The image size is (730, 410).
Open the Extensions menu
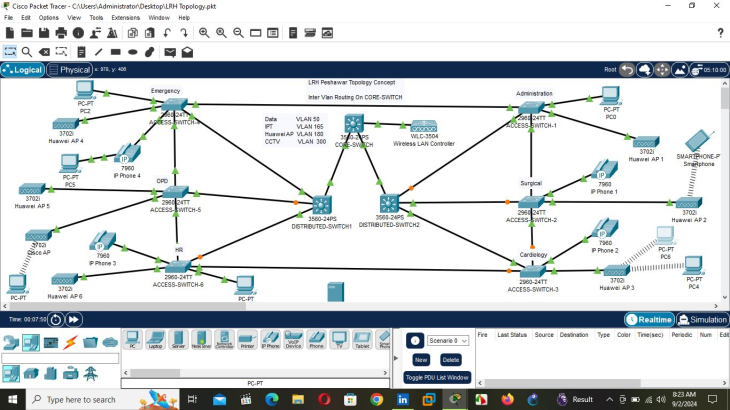tap(125, 18)
